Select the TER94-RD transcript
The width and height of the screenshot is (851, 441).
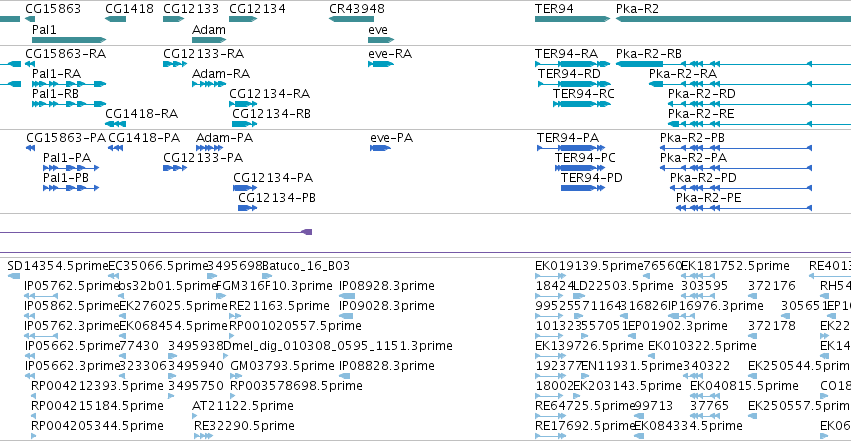[575, 84]
